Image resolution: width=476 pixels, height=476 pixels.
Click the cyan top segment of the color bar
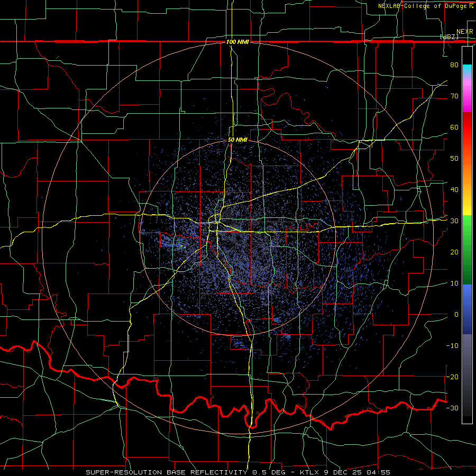click(467, 70)
